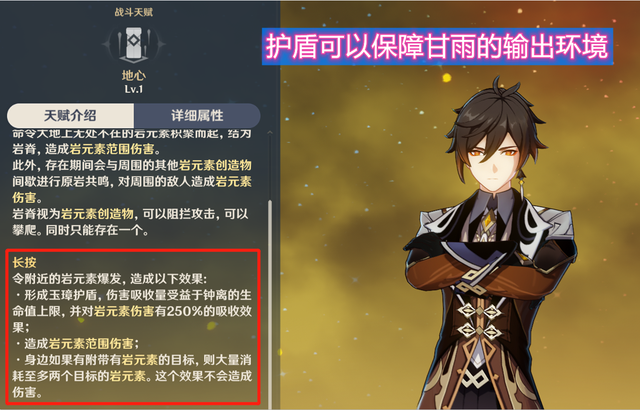This screenshot has height=410, width=640.
Task: Click the 地心 skill emblem icon
Action: [x=133, y=43]
